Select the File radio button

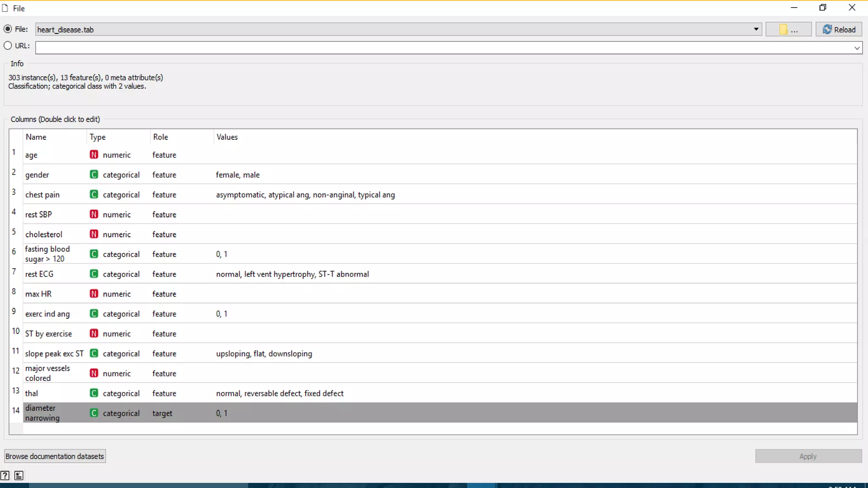pyautogui.click(x=8, y=29)
